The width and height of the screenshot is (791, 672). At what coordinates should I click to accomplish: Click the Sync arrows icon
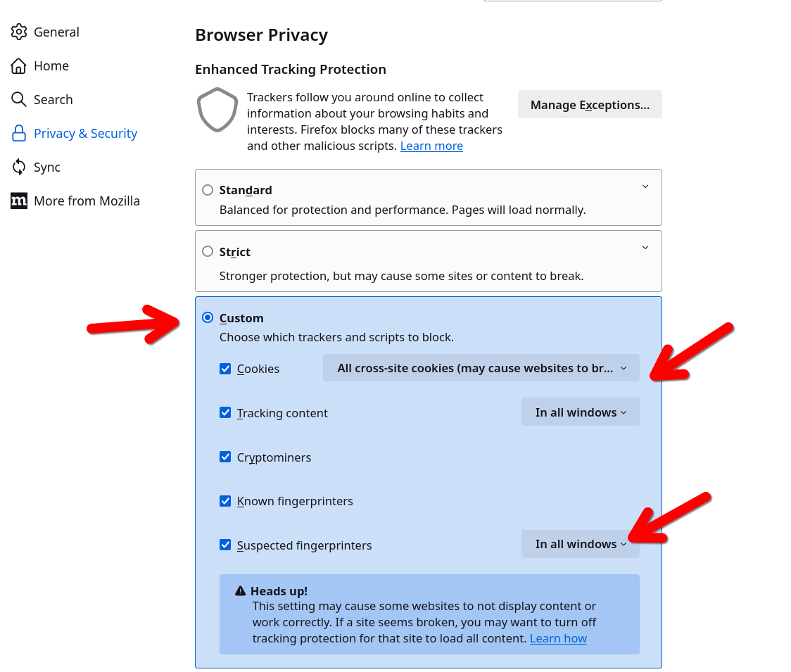coord(19,167)
